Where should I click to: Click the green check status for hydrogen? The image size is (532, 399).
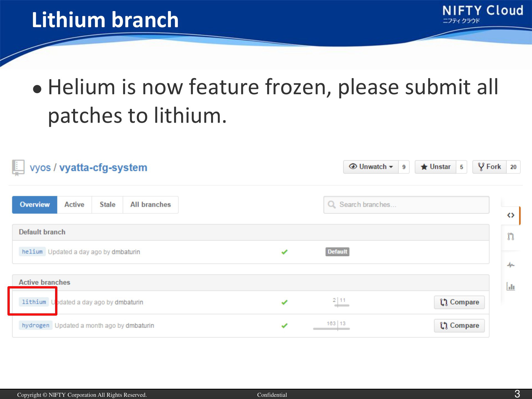pos(285,326)
